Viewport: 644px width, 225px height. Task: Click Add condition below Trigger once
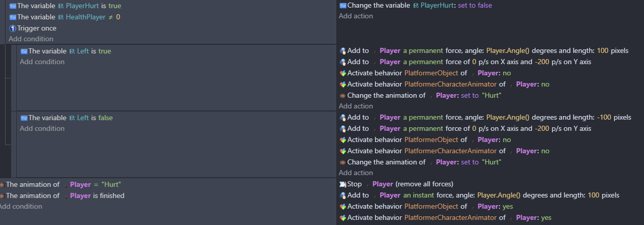tap(31, 39)
